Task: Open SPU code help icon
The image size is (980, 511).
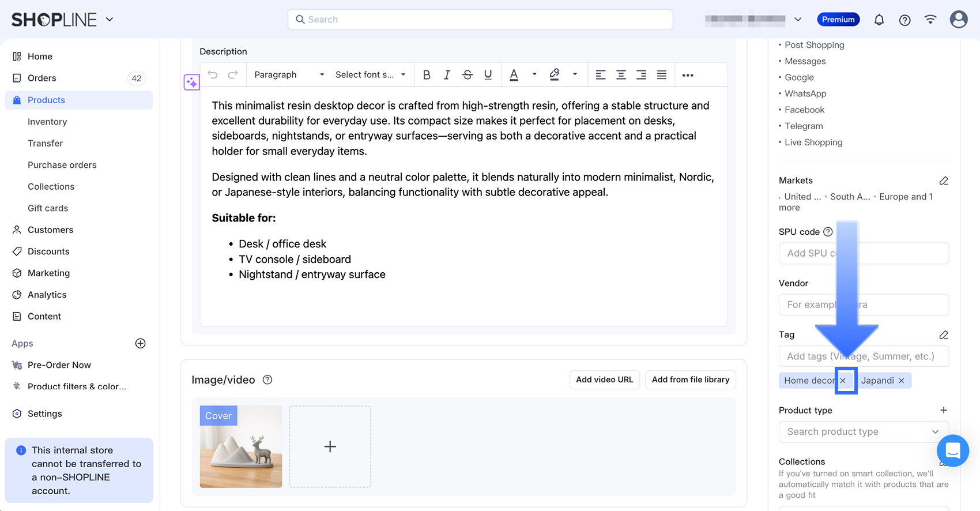Action: [828, 232]
